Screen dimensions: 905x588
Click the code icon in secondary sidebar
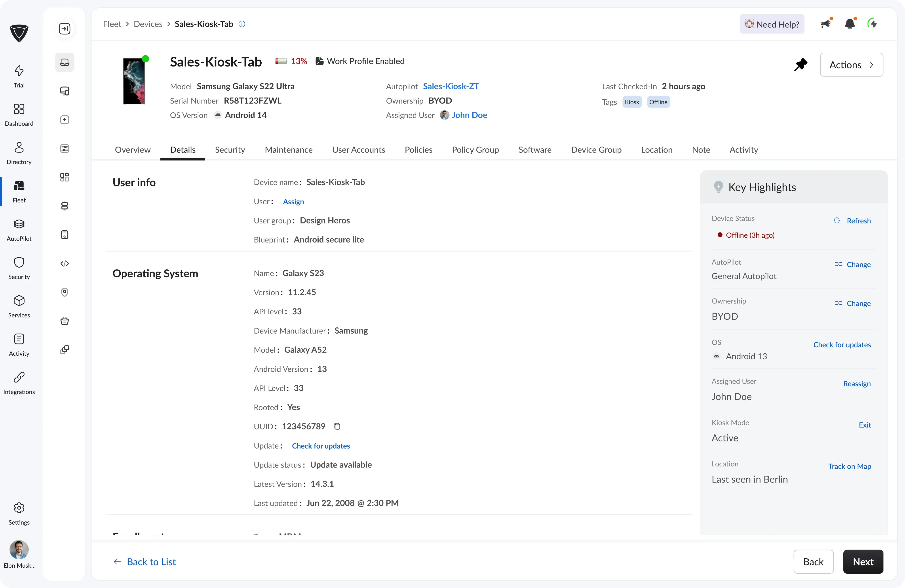[x=65, y=263]
